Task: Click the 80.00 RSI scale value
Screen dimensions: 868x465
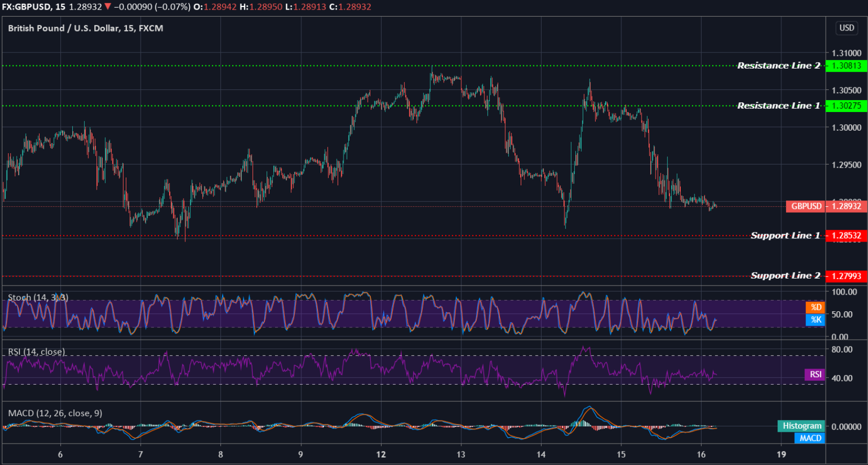Action: [x=842, y=349]
